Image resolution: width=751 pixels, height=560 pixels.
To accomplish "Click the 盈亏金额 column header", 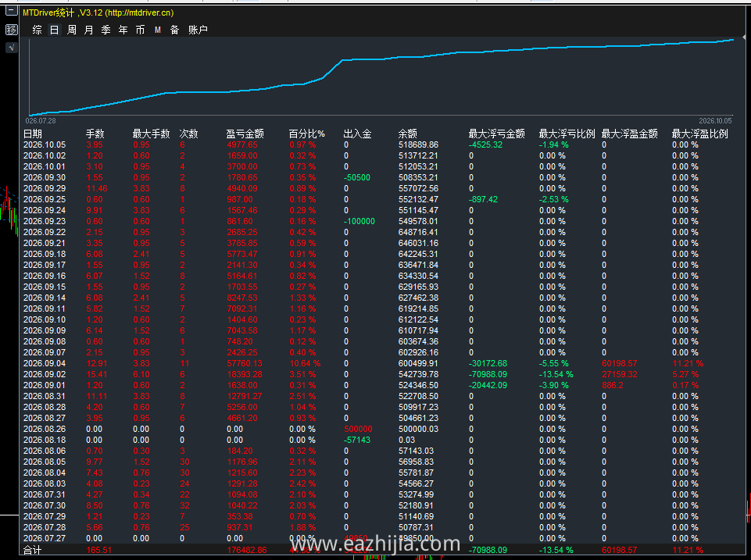I will click(245, 134).
